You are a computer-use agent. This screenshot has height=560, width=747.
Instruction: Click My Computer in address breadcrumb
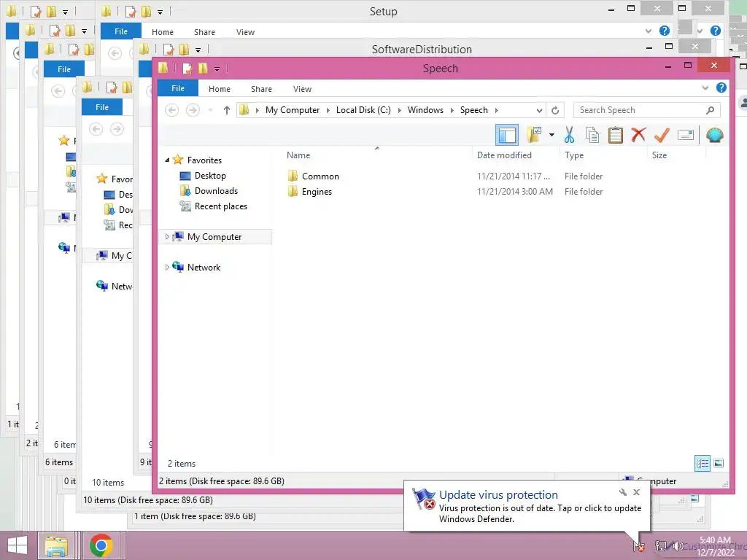[293, 110]
